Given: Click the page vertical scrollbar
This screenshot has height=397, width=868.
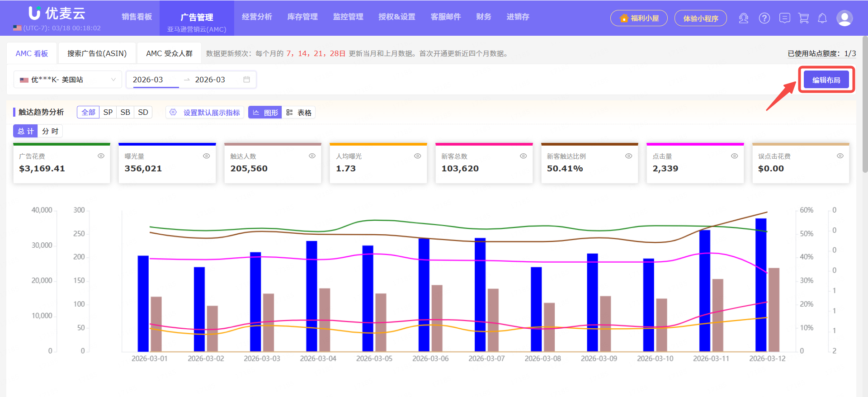Looking at the screenshot, I should [x=865, y=104].
